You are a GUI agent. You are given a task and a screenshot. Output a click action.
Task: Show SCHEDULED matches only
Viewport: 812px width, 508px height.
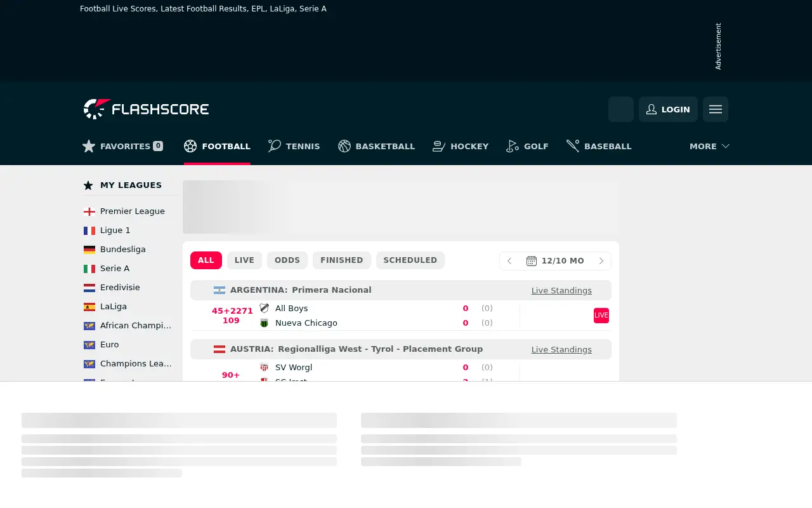[x=410, y=260]
